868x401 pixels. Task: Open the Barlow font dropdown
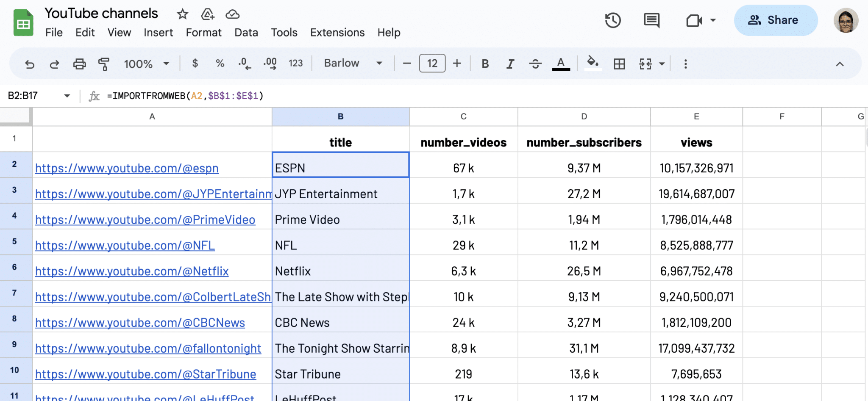[x=353, y=64]
